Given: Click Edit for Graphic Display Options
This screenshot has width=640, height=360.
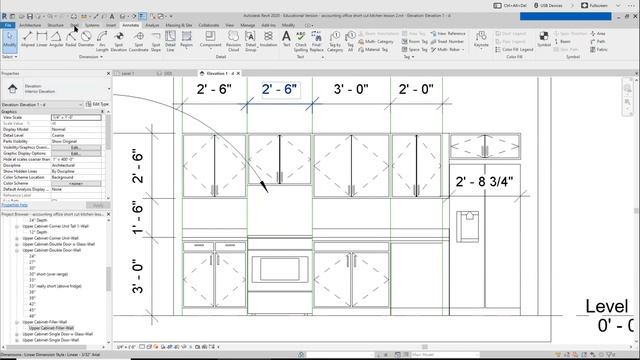Looking at the screenshot, I should click(x=76, y=153).
